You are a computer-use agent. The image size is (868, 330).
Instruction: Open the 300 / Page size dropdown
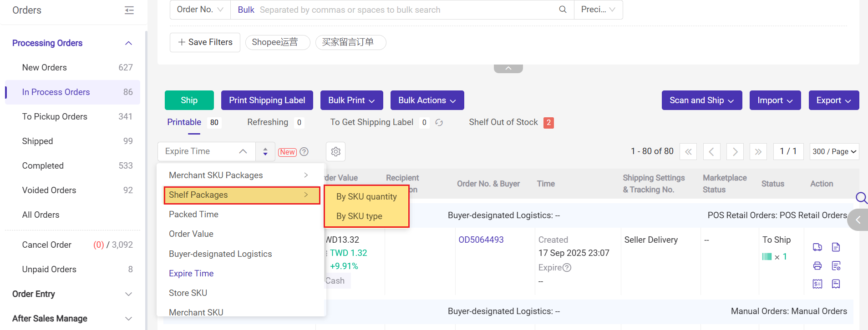[834, 152]
